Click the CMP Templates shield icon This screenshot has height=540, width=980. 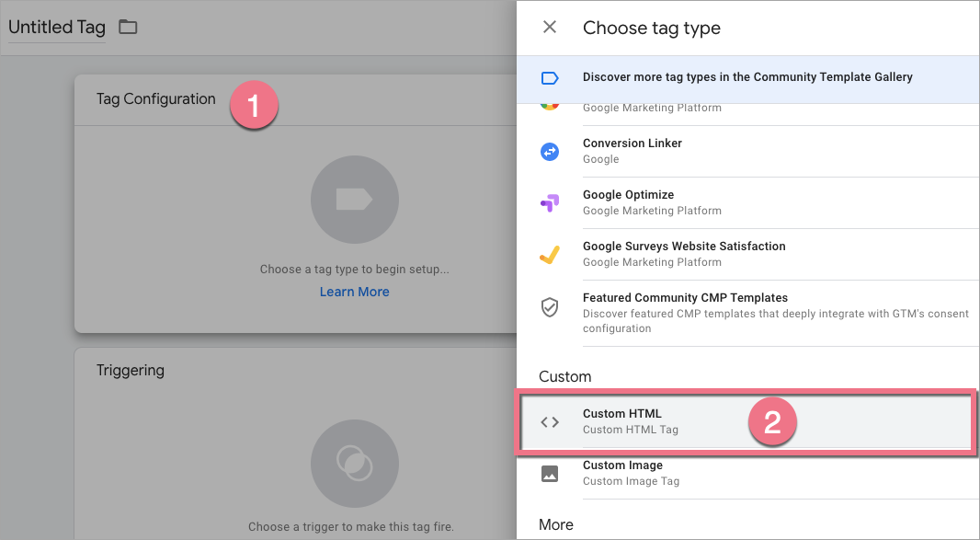(x=550, y=307)
